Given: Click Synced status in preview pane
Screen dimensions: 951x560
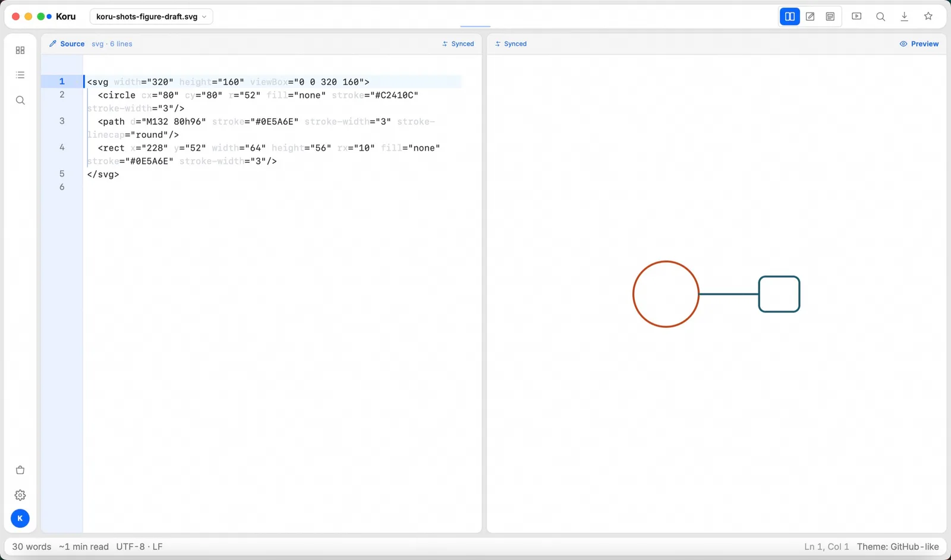Looking at the screenshot, I should tap(511, 44).
